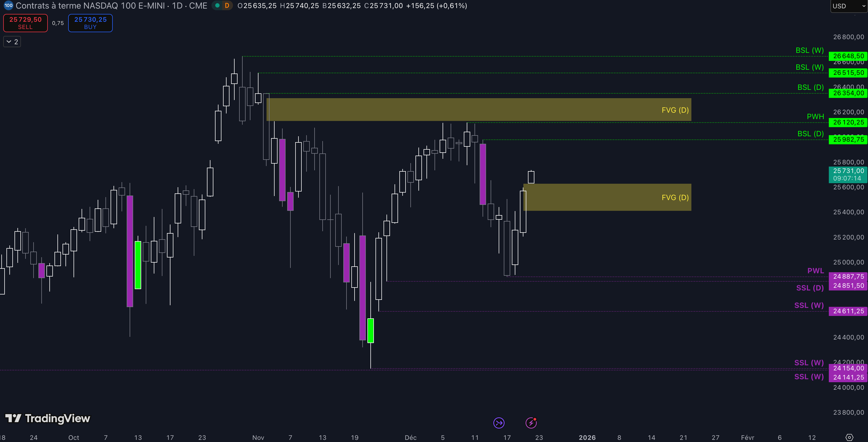The image size is (868, 442).
Task: Click the TradingView logo watermark
Action: 48,418
